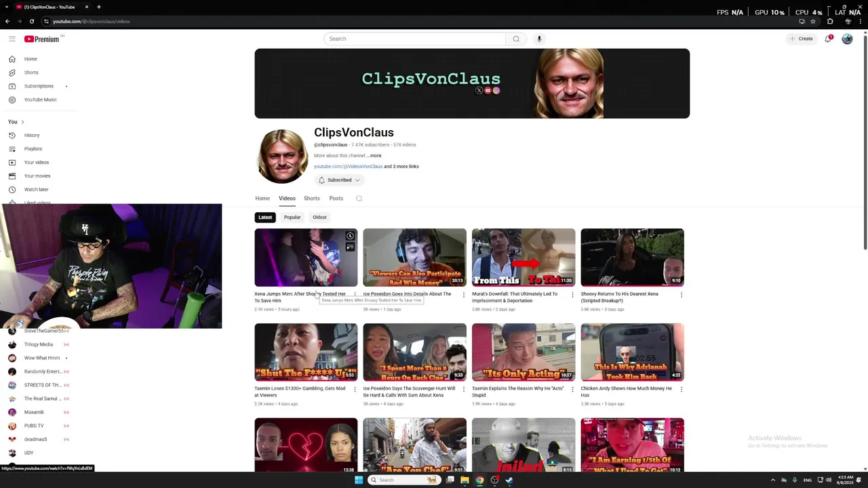Image resolution: width=868 pixels, height=488 pixels.
Task: Open File Explorer from the taskbar
Action: tap(465, 480)
